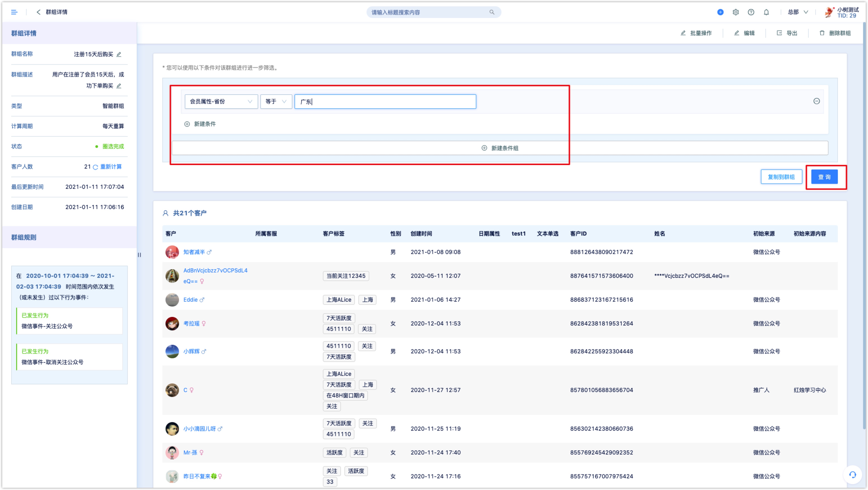Click the 在48H窗口期内 tag

tap(345, 395)
